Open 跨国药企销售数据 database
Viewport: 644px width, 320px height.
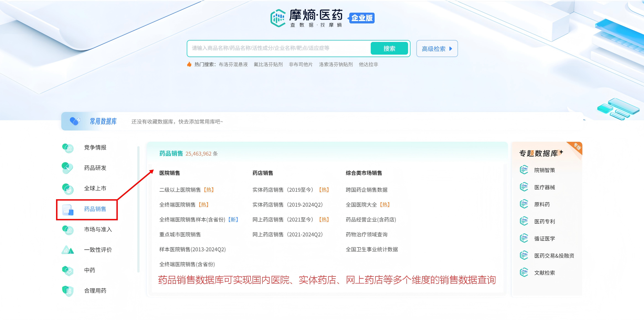pyautogui.click(x=367, y=190)
